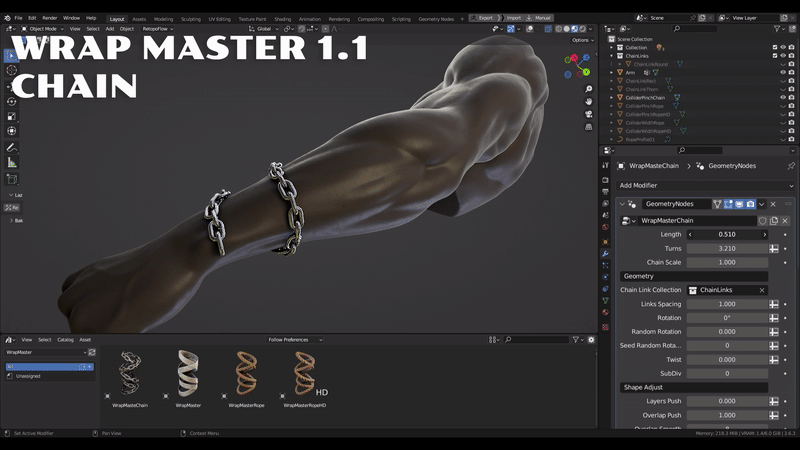800x450 pixels.
Task: Open the Physics properties tab icon
Action: coord(605,277)
